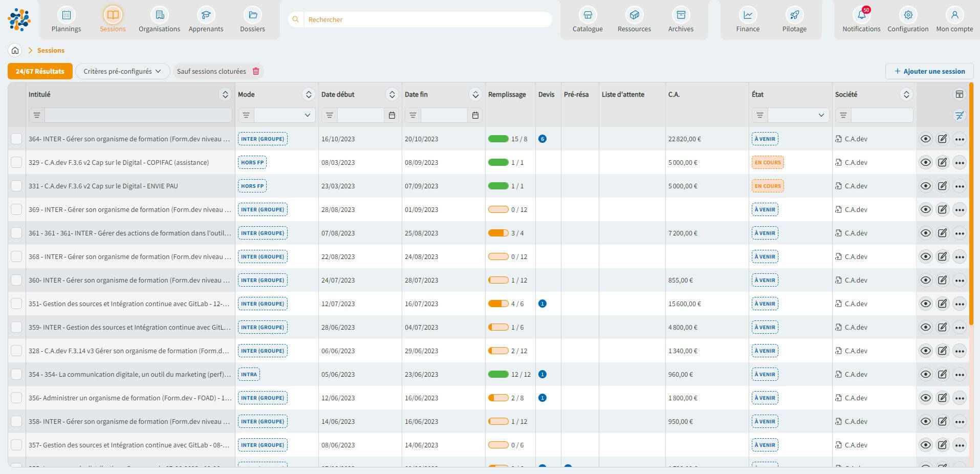The width and height of the screenshot is (980, 474).
Task: Go to the Plannings tab
Action: (66, 20)
